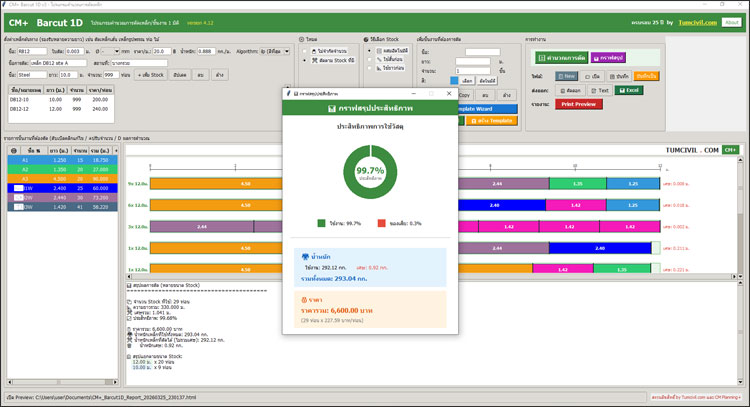750x407 pixels.
Task: Open the purple summary chart button
Action: [609, 57]
